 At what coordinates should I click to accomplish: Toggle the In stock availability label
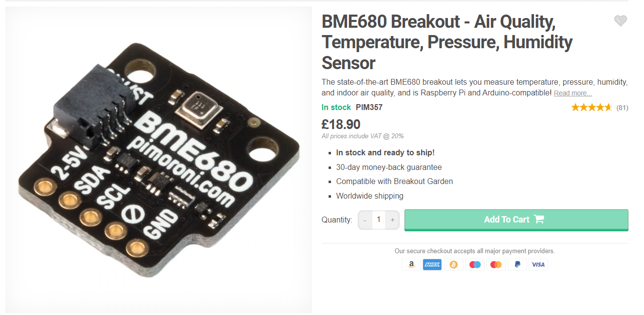[336, 107]
